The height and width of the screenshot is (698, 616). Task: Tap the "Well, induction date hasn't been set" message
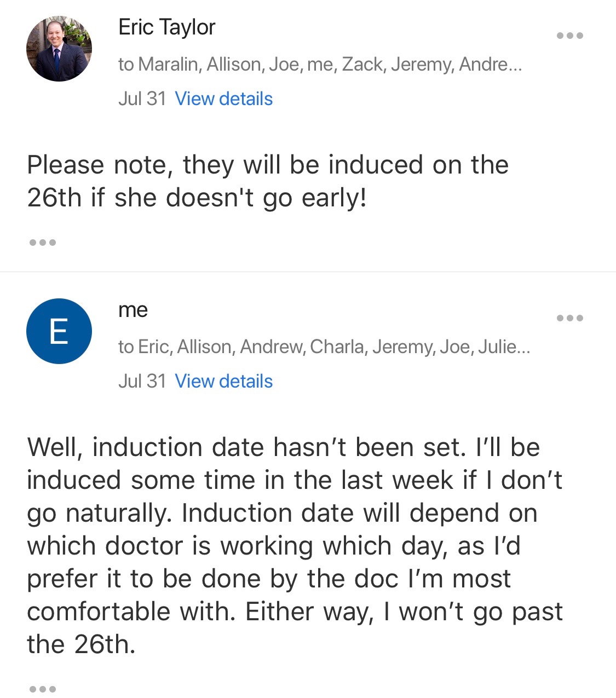coord(295,546)
